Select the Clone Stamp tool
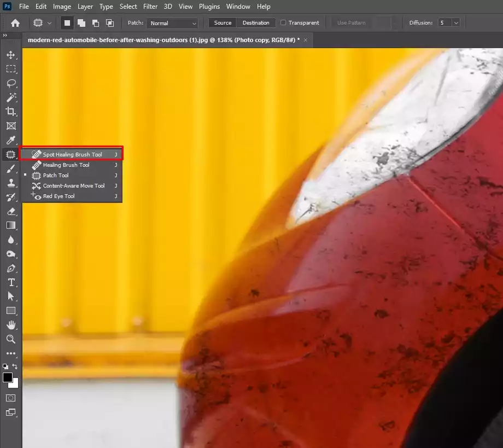The width and height of the screenshot is (503, 448). tap(10, 183)
